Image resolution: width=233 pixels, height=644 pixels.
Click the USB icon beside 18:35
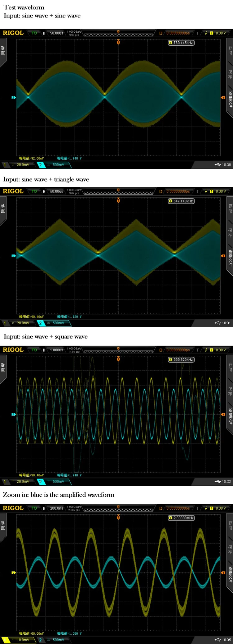[x=217, y=640]
